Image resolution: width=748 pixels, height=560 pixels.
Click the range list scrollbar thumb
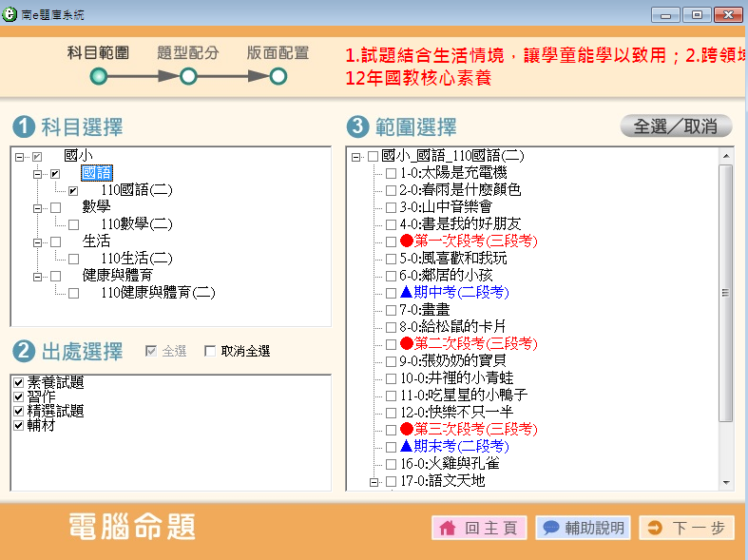(725, 293)
